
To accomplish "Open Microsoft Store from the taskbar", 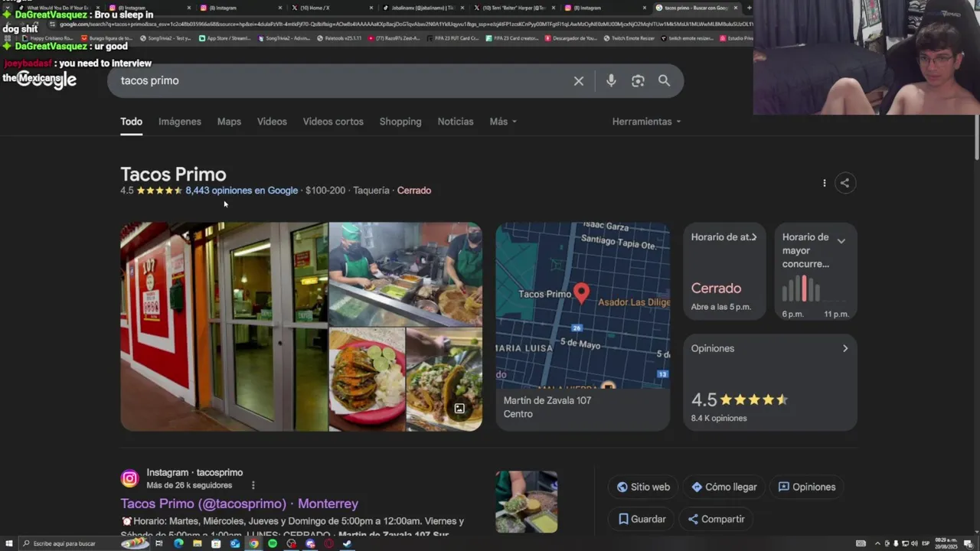I will (216, 543).
